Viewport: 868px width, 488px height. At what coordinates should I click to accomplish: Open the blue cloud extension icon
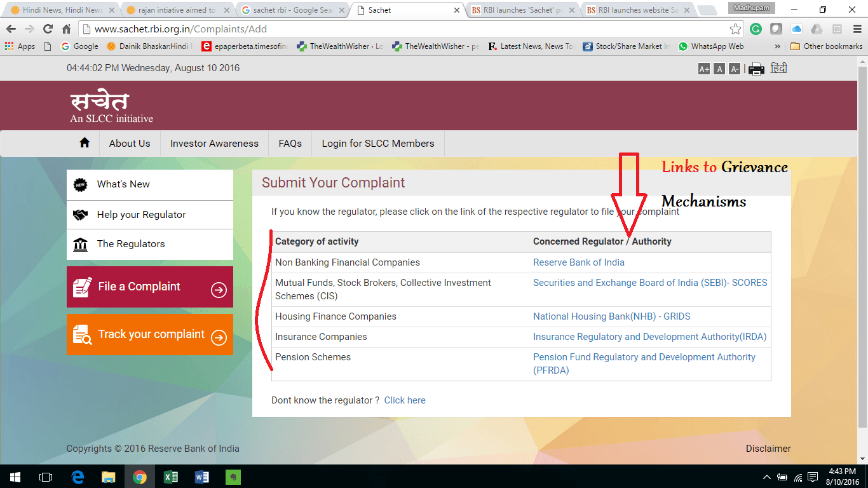click(x=796, y=29)
